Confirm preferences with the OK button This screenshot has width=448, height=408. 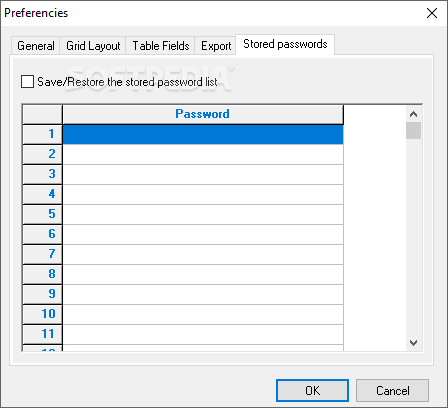[312, 390]
